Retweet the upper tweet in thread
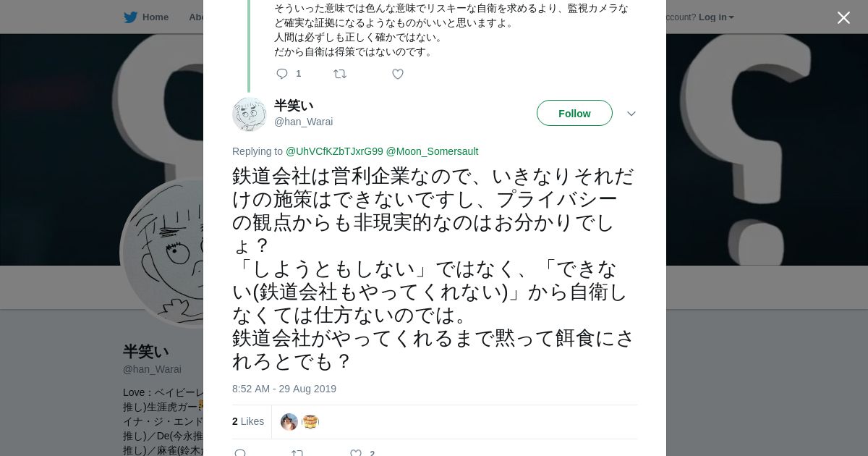The width and height of the screenshot is (868, 456). 339,74
